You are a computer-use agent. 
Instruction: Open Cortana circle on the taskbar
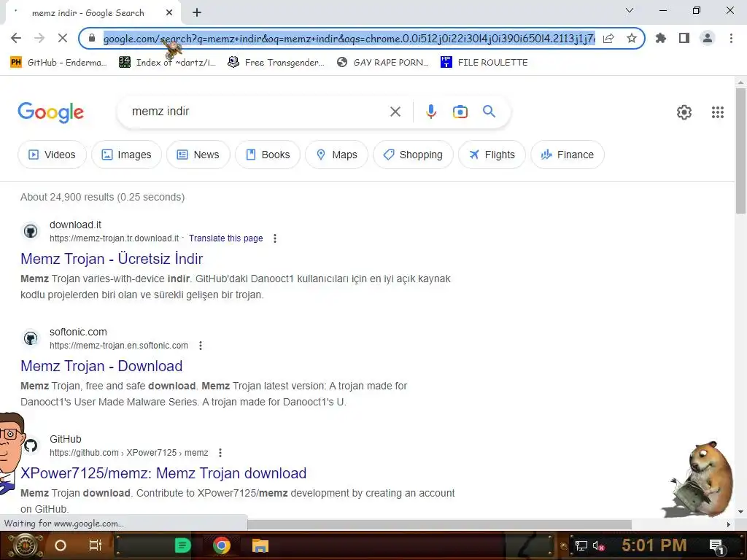pyautogui.click(x=61, y=545)
